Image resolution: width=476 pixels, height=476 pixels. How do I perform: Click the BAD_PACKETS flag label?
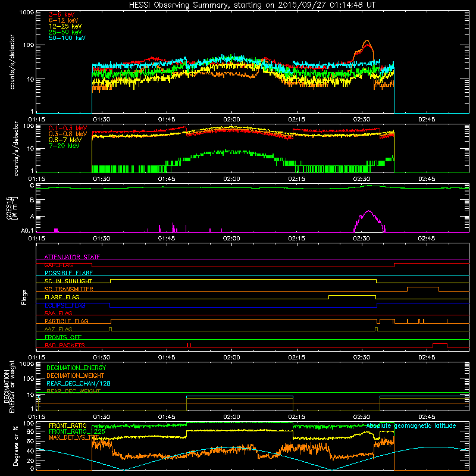click(65, 345)
